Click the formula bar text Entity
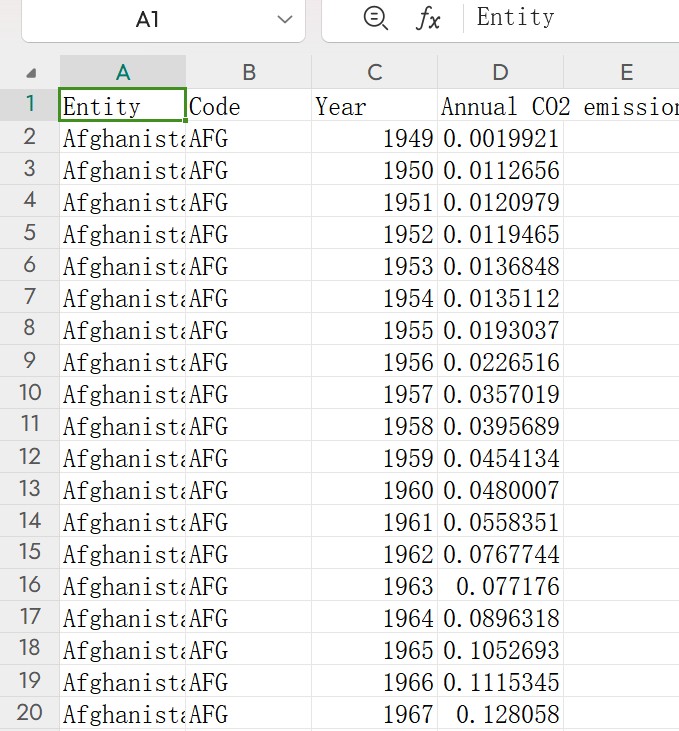 tap(515, 18)
